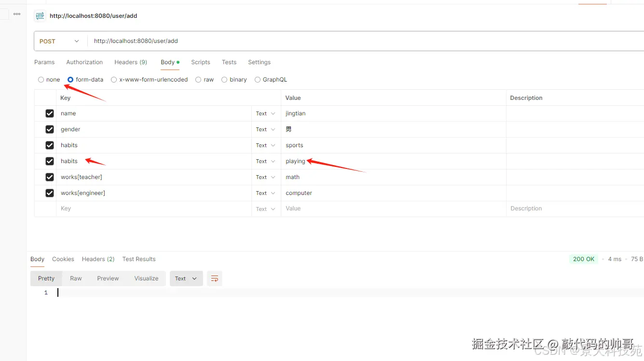
Task: Uncheck the works[engineer] row checkbox
Action: pyautogui.click(x=49, y=193)
